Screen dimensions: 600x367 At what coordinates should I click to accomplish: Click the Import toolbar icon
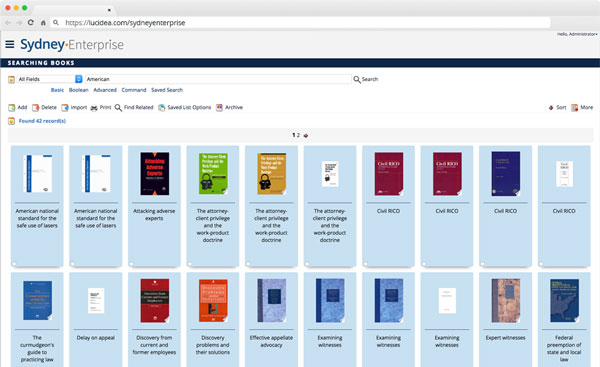point(65,108)
